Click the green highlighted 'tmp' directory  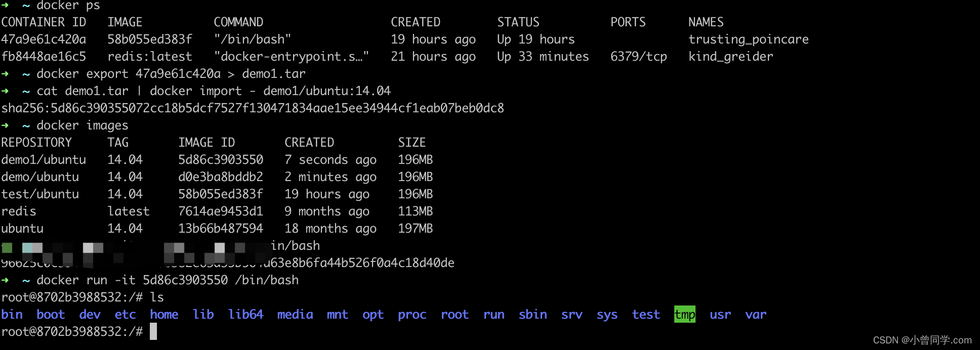coord(685,314)
